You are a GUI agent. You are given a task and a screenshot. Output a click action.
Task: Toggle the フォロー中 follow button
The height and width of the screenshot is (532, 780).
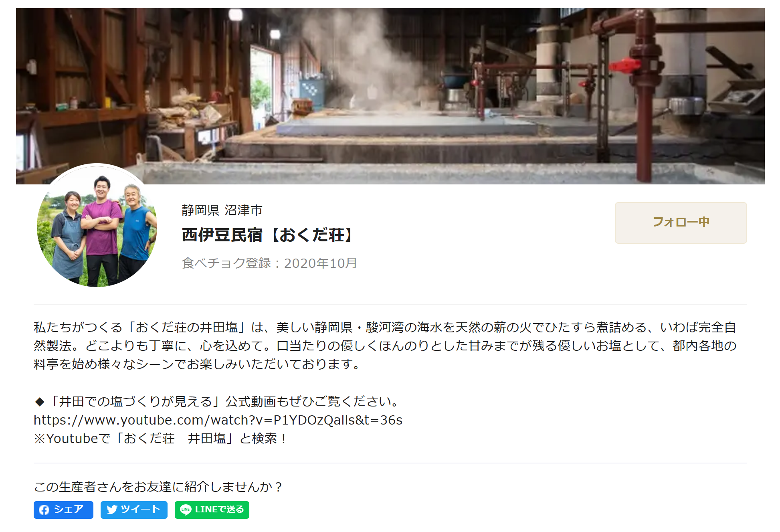[x=681, y=223]
